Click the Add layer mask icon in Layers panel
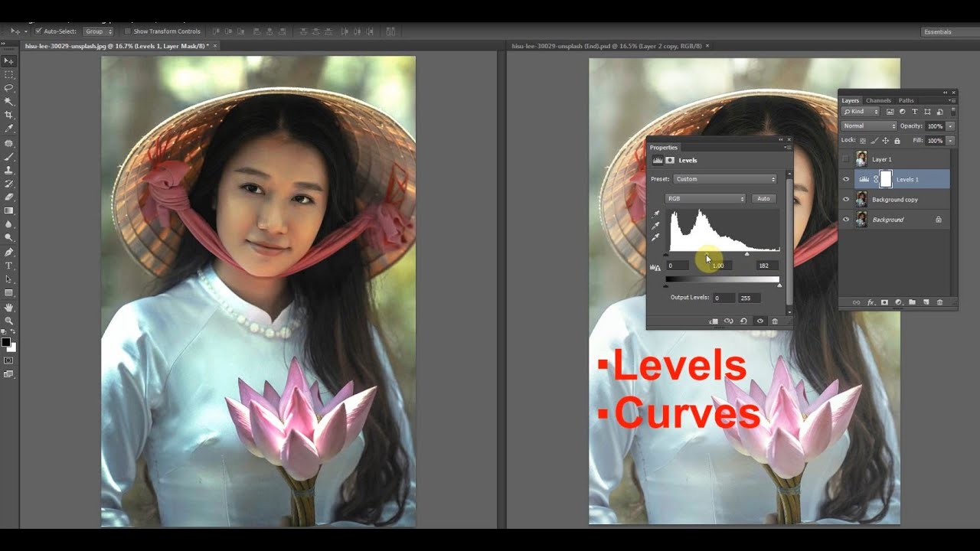980x551 pixels. click(x=884, y=302)
